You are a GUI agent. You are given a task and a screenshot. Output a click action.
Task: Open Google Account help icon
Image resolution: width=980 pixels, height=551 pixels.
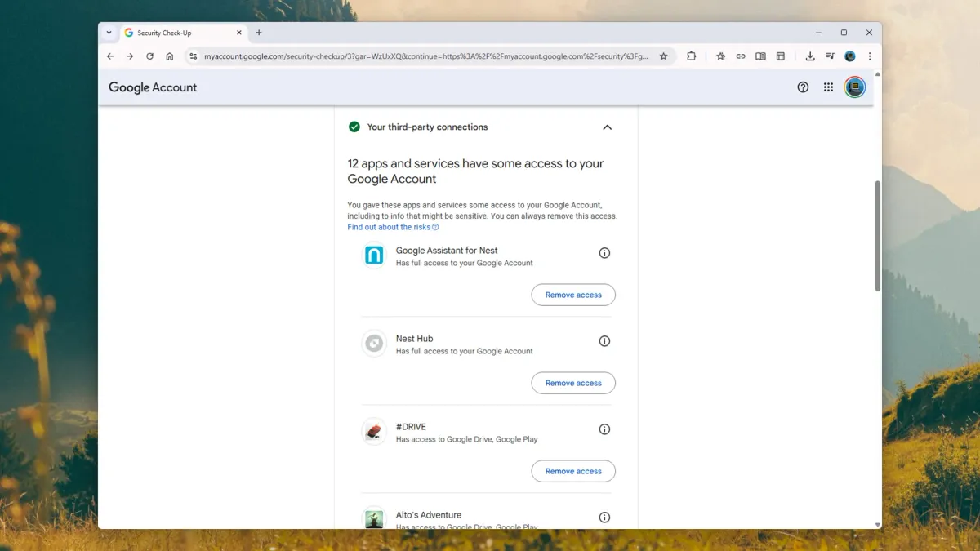tap(803, 87)
